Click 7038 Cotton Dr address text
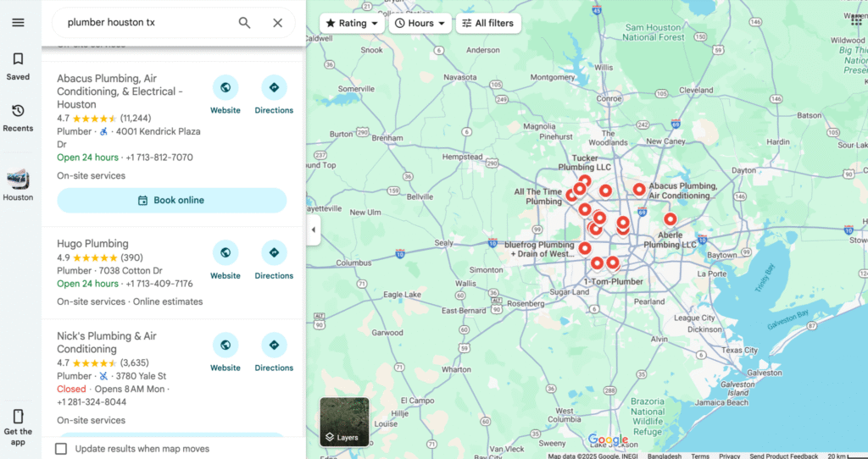 tap(131, 270)
